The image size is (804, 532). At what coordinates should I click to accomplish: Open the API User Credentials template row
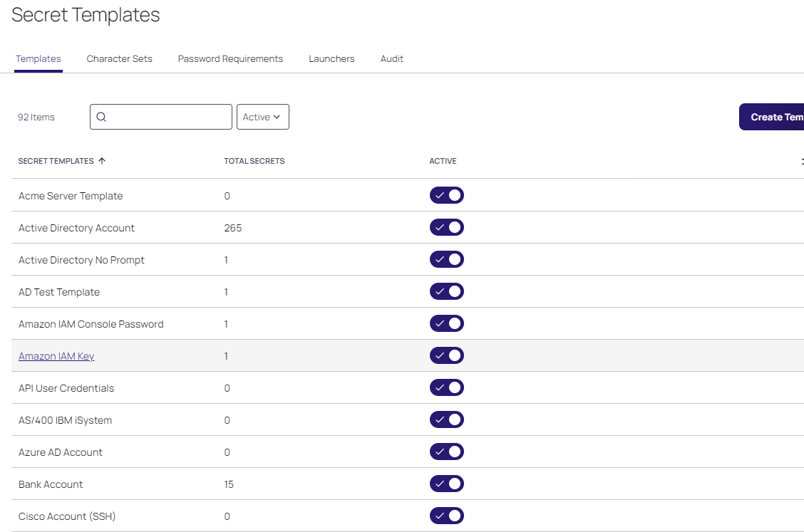click(66, 388)
